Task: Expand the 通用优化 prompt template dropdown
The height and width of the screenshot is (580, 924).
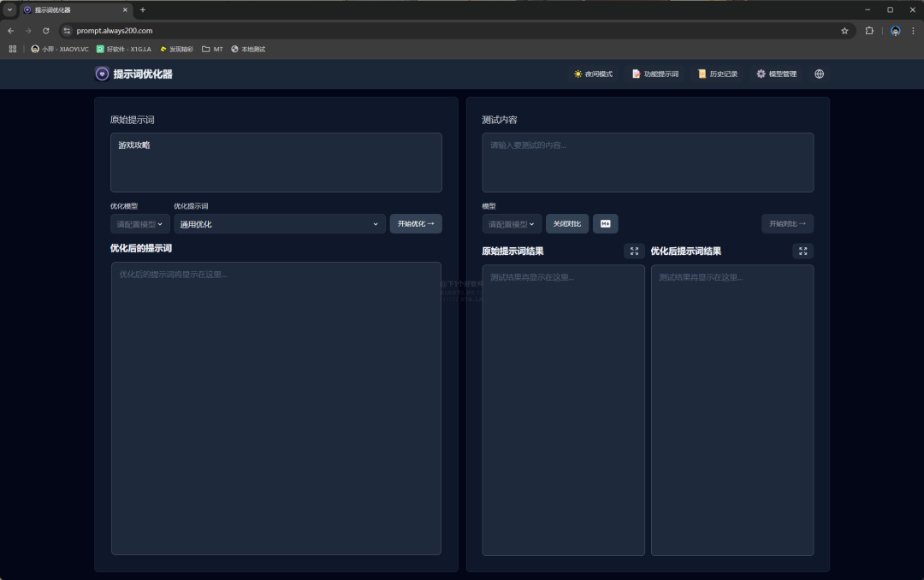Action: (279, 224)
